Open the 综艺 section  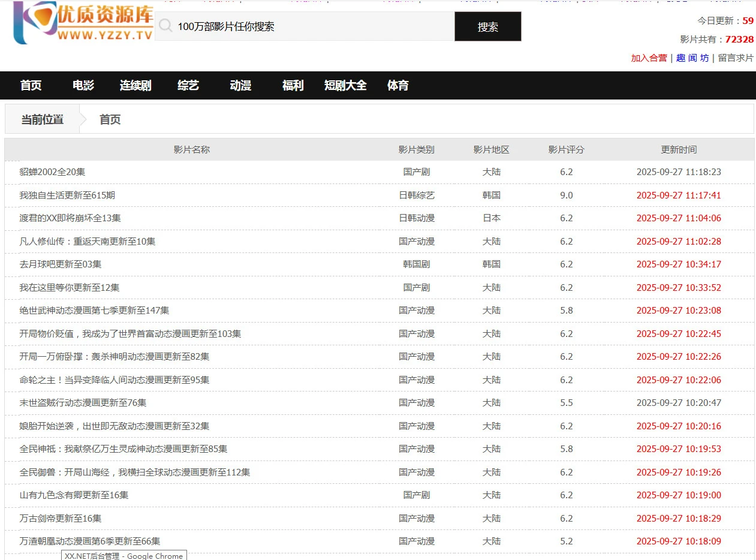188,85
